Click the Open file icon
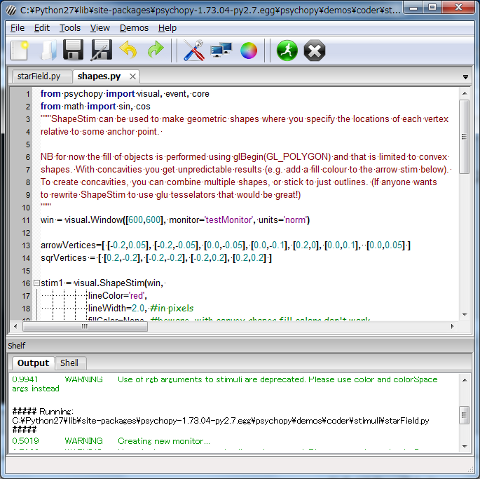This screenshot has height=479, width=480. tap(49, 50)
